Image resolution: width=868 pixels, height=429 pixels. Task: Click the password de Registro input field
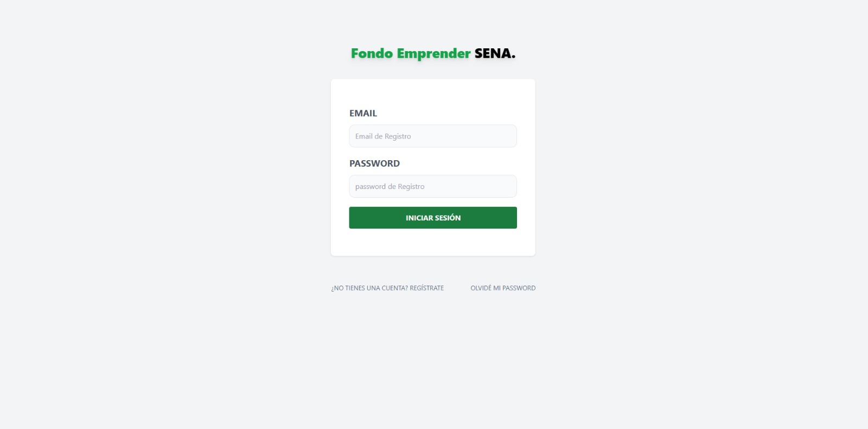[432, 186]
